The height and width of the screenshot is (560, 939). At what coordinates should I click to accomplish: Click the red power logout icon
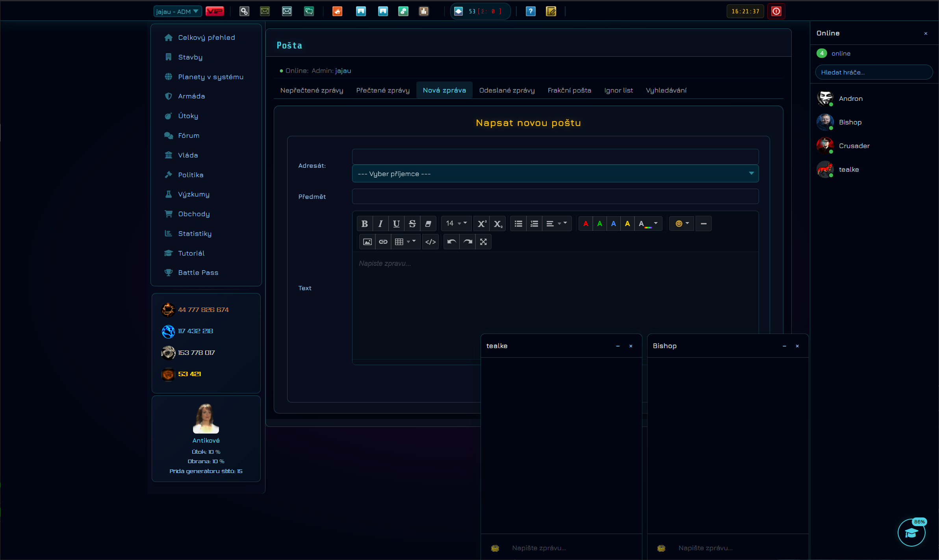(x=776, y=11)
